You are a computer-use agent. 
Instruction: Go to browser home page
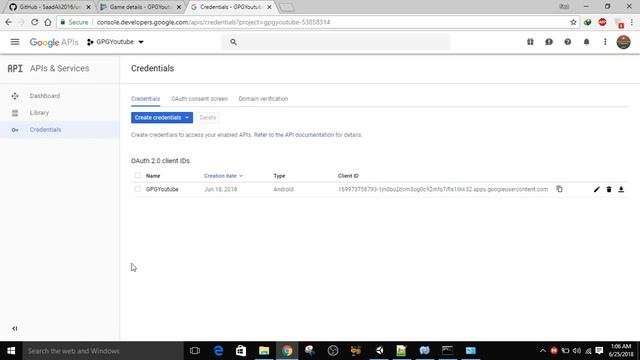[x=48, y=22]
